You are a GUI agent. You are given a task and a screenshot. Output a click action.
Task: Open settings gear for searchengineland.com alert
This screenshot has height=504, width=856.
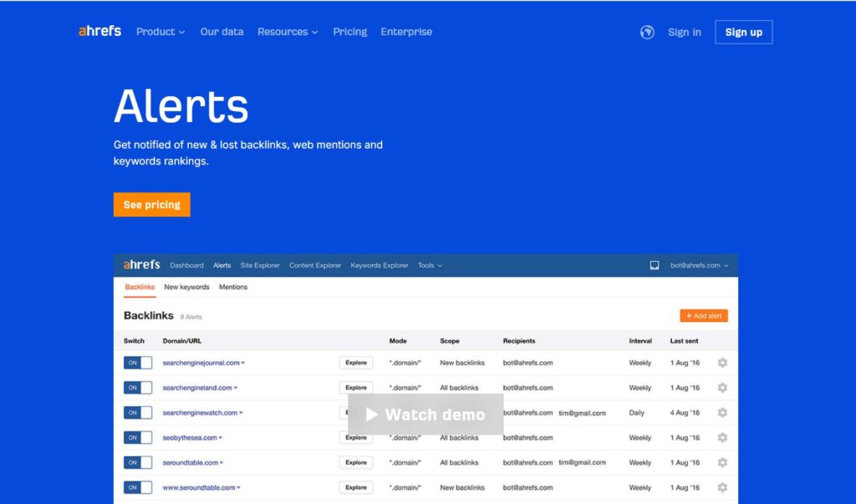(x=722, y=388)
